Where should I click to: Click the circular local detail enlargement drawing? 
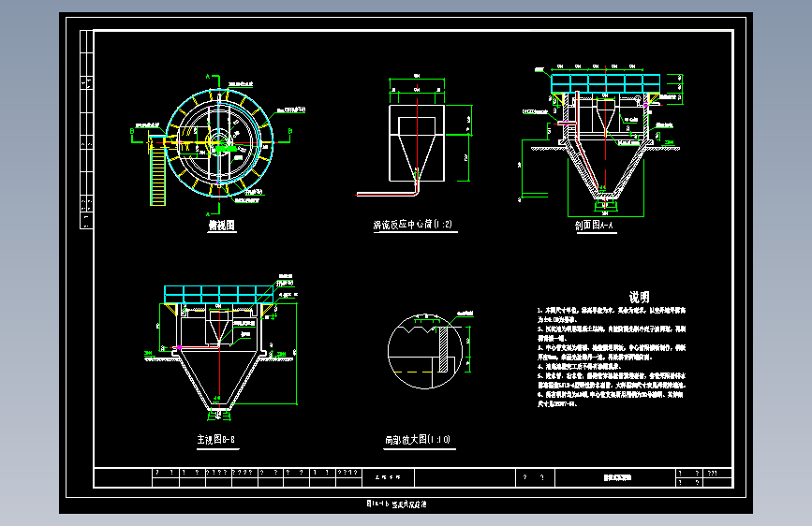click(425, 351)
